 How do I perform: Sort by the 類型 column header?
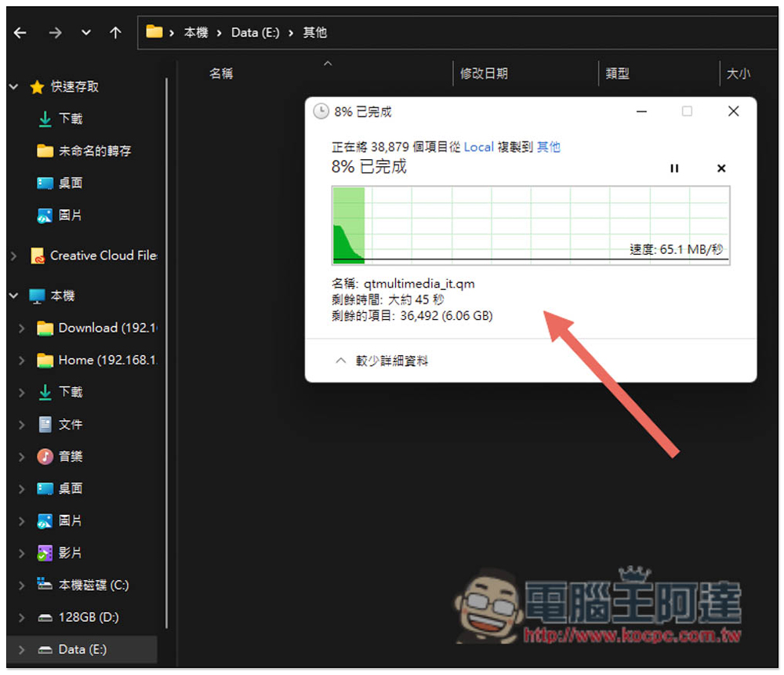click(x=617, y=74)
